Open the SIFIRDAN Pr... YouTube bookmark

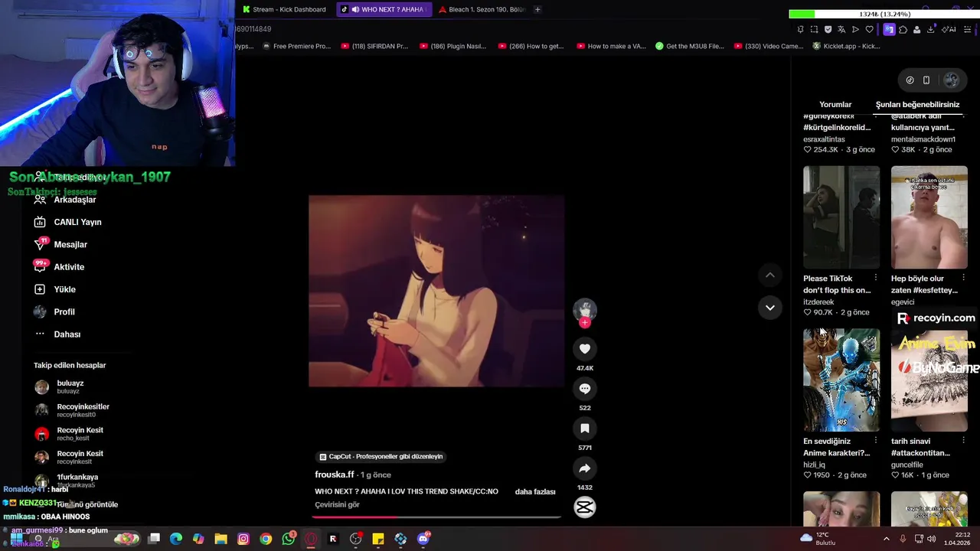374,46
